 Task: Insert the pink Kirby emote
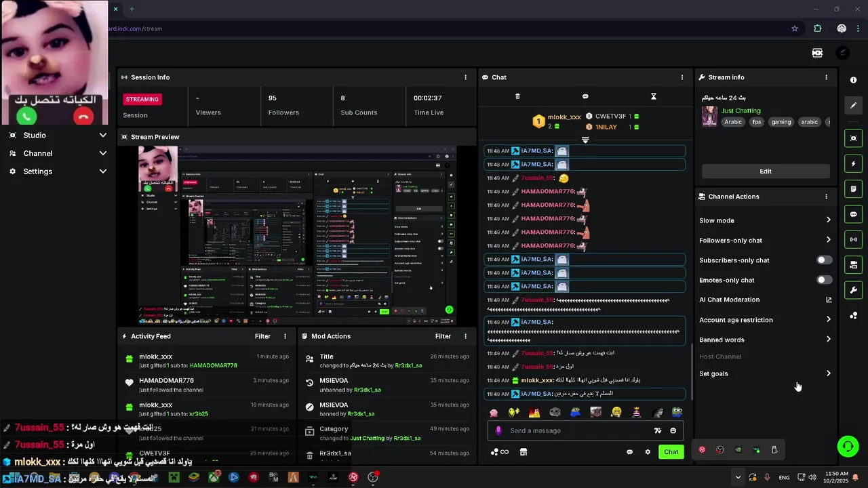click(x=494, y=412)
